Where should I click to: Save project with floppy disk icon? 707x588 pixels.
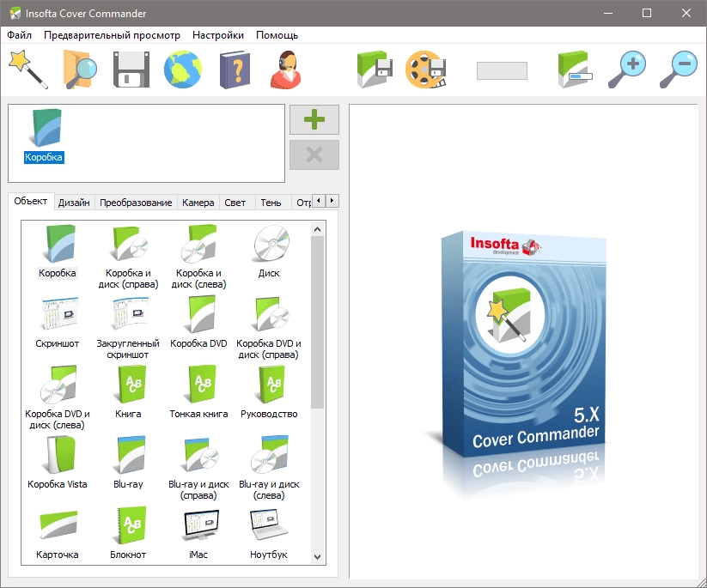point(131,70)
